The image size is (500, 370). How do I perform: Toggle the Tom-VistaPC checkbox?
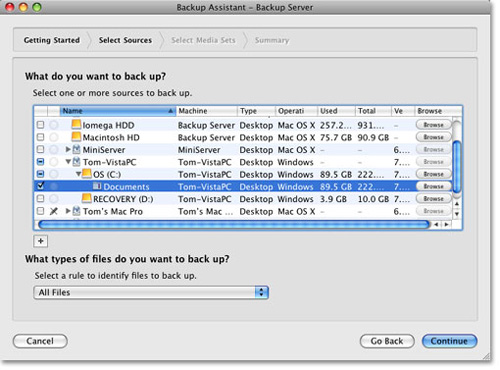(40, 162)
